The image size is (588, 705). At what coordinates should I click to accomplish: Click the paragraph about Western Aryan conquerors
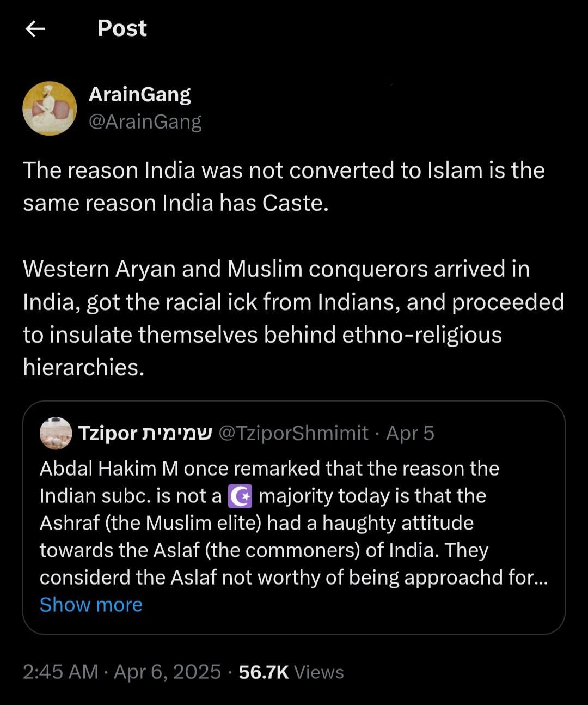[293, 318]
